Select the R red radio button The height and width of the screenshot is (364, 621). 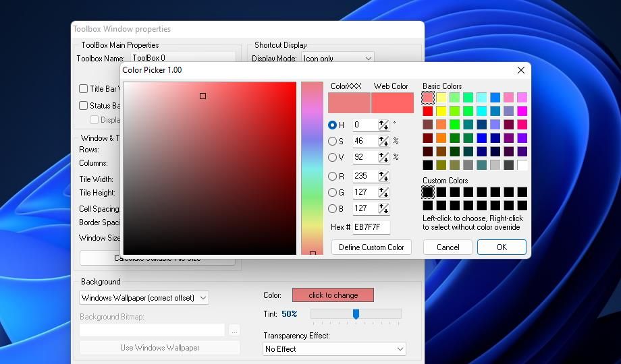point(332,177)
